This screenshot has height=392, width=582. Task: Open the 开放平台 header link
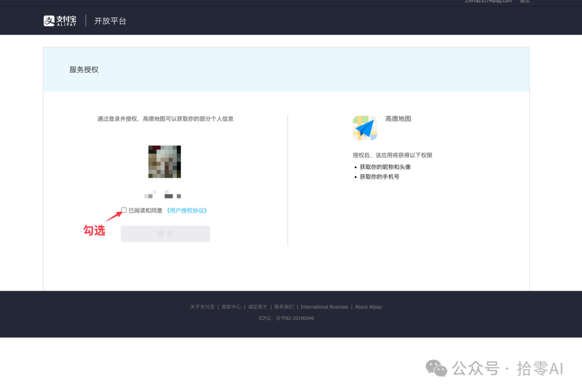pos(110,21)
